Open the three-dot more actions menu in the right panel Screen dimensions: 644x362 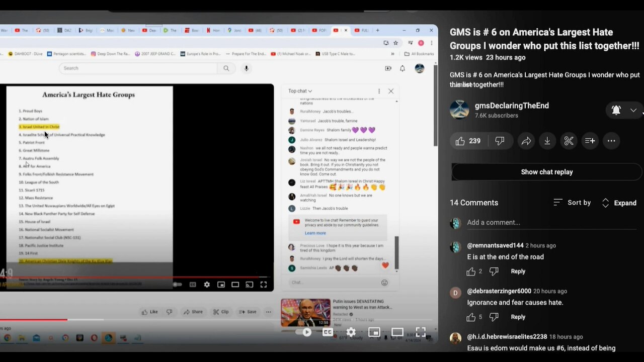(611, 141)
